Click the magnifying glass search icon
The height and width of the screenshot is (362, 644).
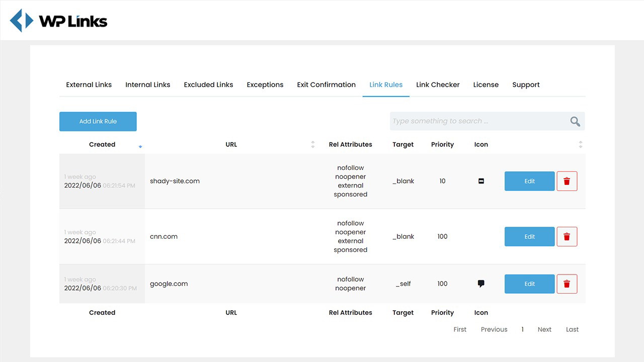click(x=575, y=121)
